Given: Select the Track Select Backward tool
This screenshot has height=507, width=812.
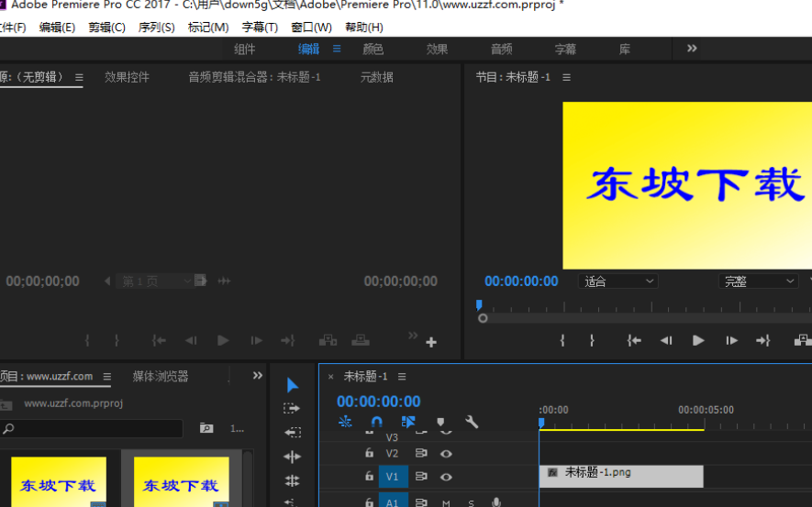Looking at the screenshot, I should tap(292, 432).
